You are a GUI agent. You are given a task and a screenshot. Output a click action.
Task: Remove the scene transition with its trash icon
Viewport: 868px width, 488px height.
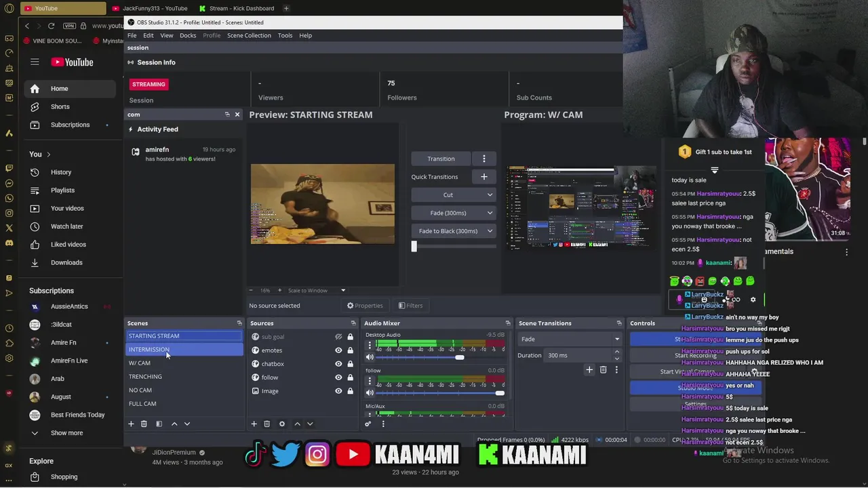click(x=603, y=369)
